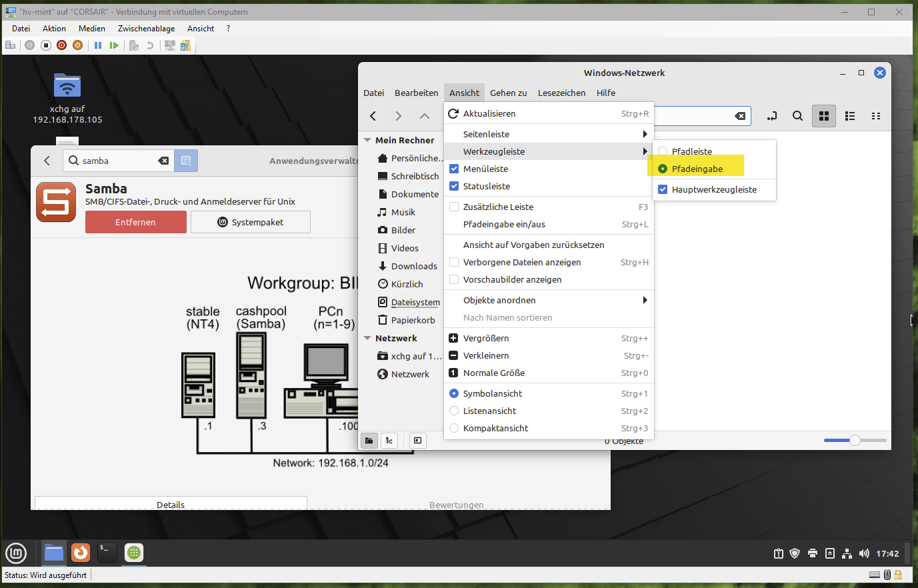Switch to list view via toolbar button
Screen dimensions: 918x588
pos(850,116)
